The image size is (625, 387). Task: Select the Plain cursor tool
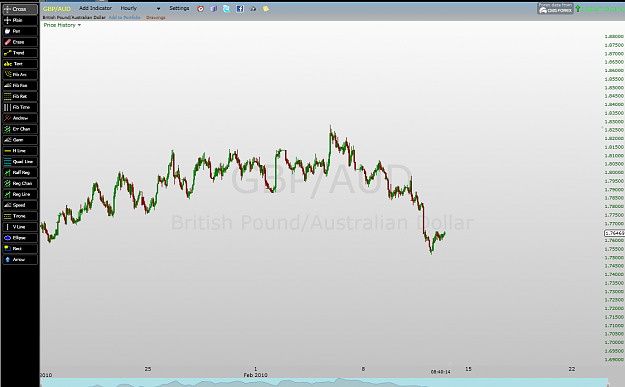coord(20,20)
